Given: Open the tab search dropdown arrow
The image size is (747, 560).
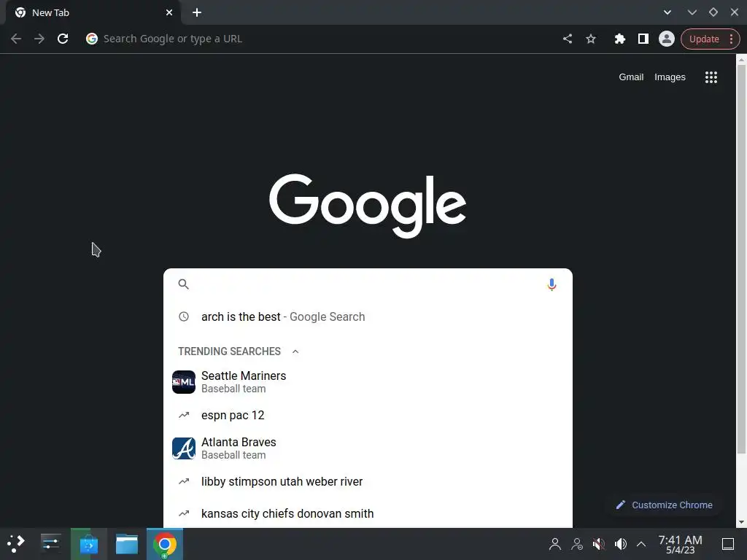Looking at the screenshot, I should [667, 12].
